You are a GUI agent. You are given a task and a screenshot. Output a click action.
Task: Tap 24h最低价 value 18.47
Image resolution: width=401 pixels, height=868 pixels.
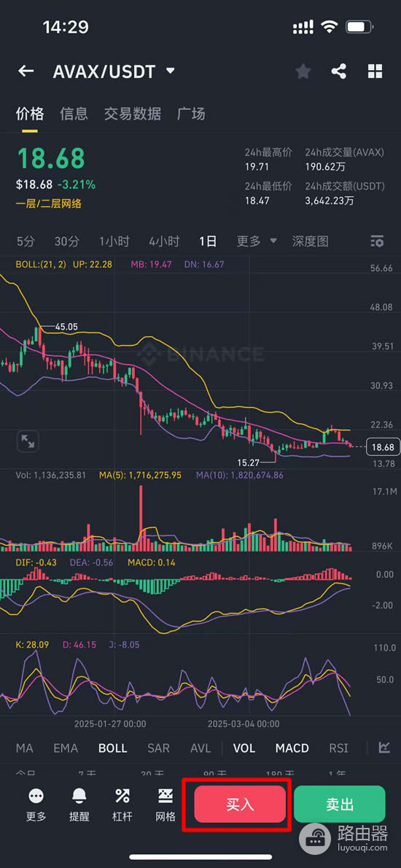(x=257, y=201)
